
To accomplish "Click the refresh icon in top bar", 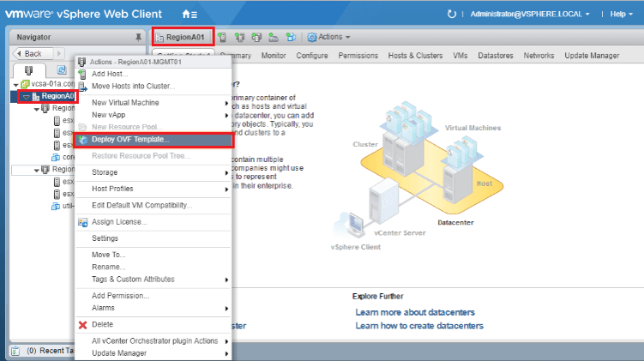I will coord(451,14).
